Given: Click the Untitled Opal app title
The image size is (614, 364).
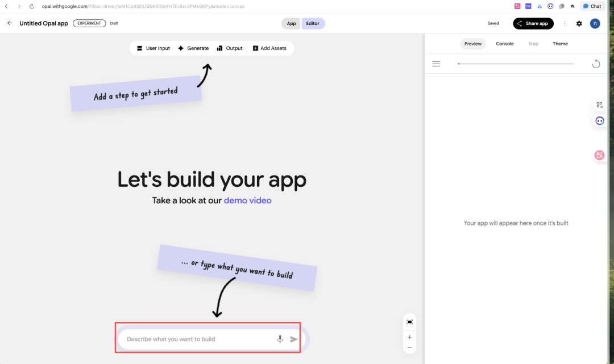Looking at the screenshot, I should (44, 23).
